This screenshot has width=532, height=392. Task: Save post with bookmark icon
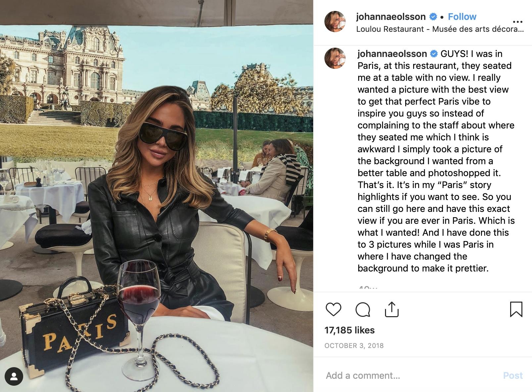[516, 309]
